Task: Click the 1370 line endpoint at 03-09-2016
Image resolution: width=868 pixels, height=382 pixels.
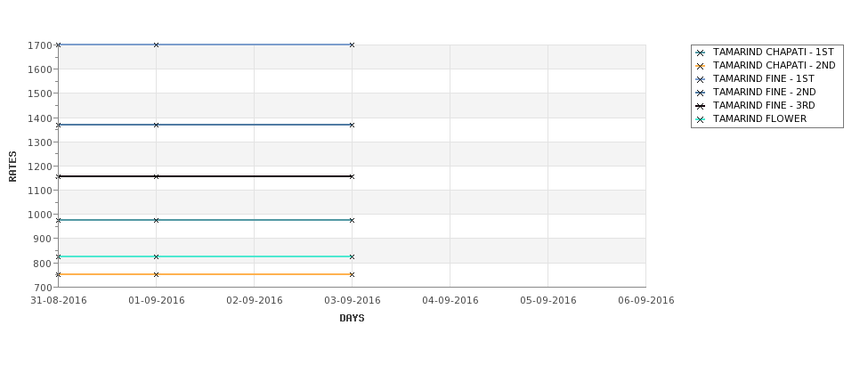Action: [352, 126]
